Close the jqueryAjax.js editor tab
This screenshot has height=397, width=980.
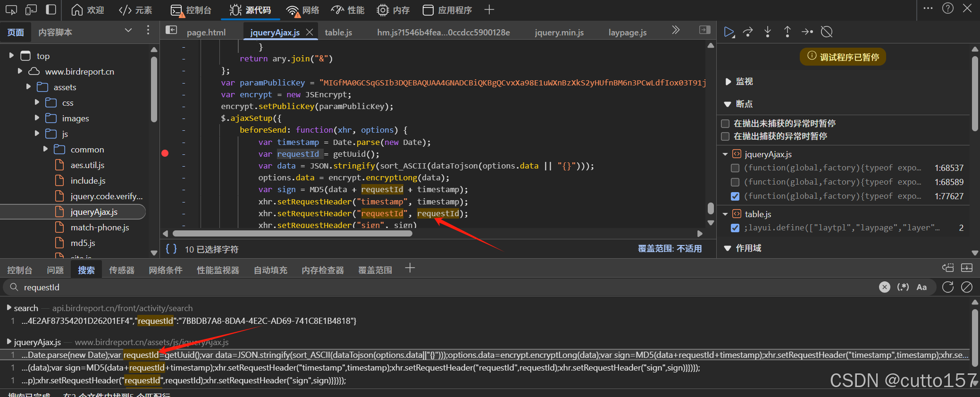(310, 32)
